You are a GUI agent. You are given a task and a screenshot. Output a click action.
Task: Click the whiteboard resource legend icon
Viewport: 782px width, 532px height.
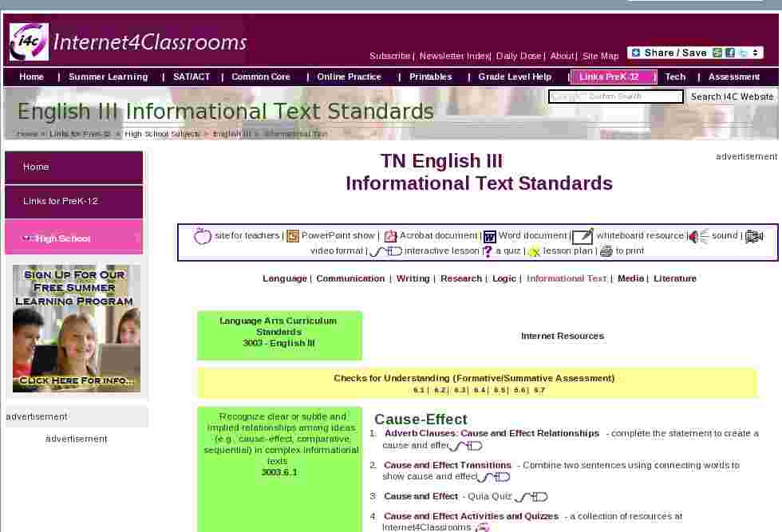click(583, 236)
